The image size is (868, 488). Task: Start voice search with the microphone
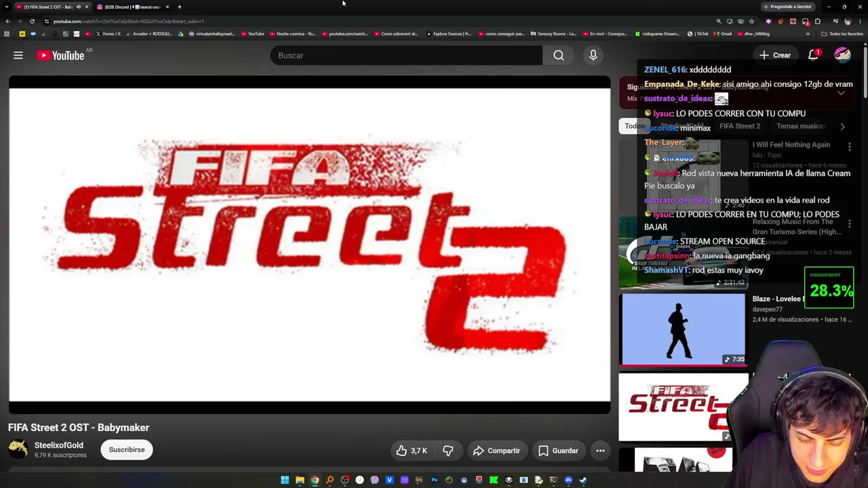tap(593, 56)
